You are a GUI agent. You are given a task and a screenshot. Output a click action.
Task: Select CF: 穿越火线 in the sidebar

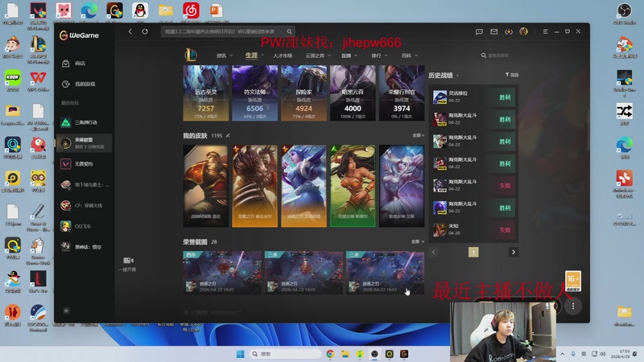[x=84, y=205]
